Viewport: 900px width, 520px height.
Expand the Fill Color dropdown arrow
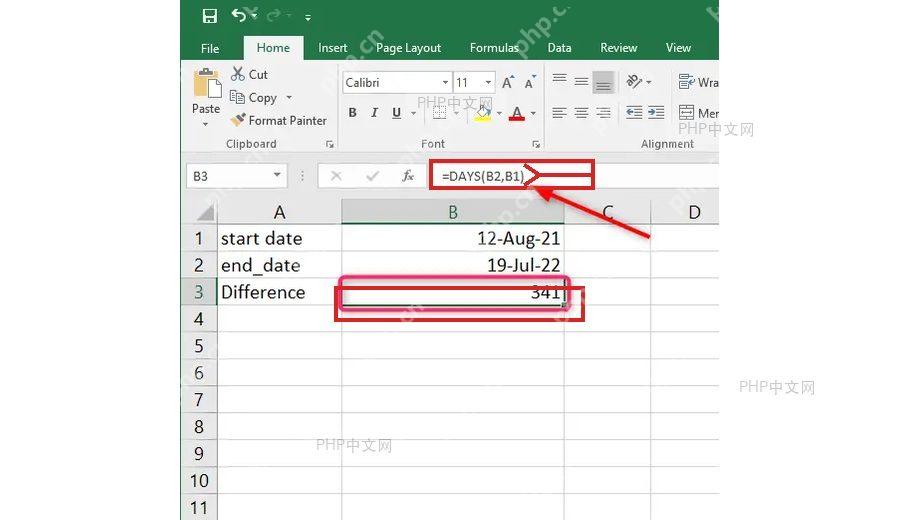tap(499, 113)
